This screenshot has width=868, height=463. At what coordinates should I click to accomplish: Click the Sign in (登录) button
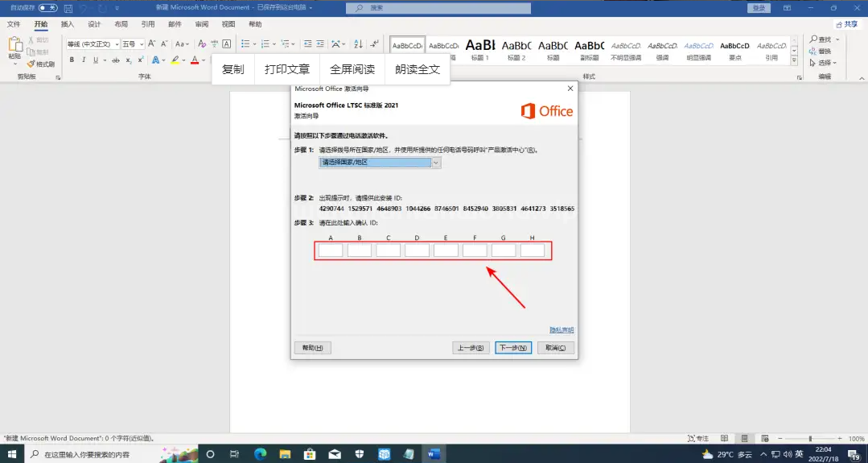(x=759, y=8)
